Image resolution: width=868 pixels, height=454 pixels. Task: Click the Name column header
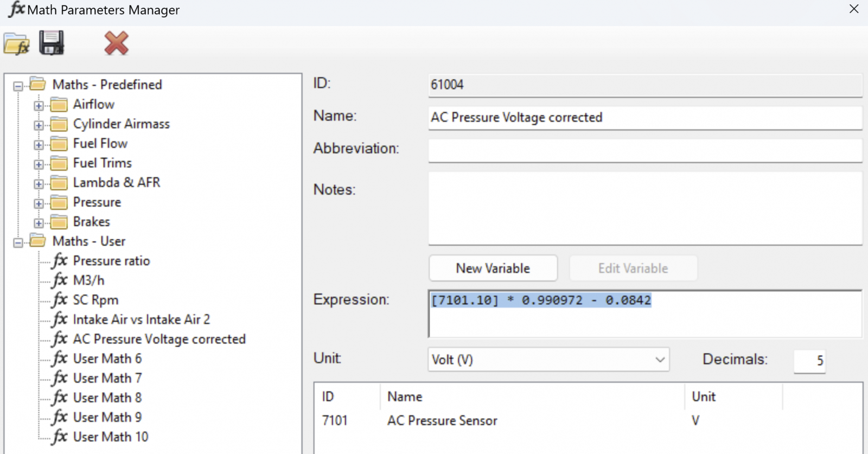[x=532, y=397]
